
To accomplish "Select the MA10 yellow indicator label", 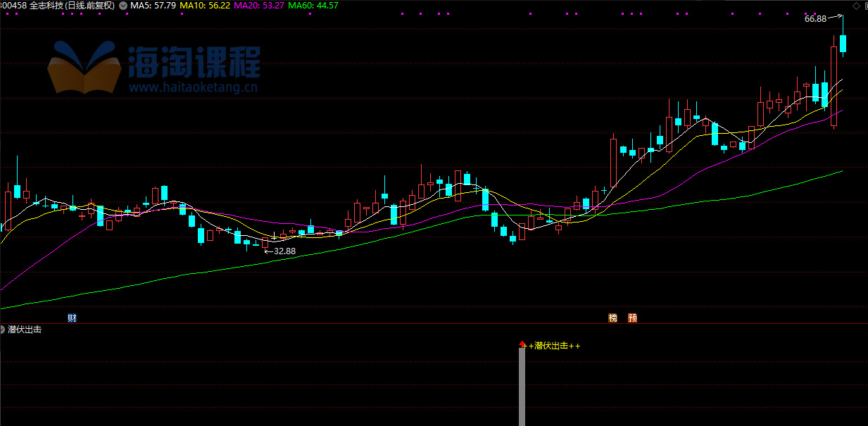I will pos(205,6).
